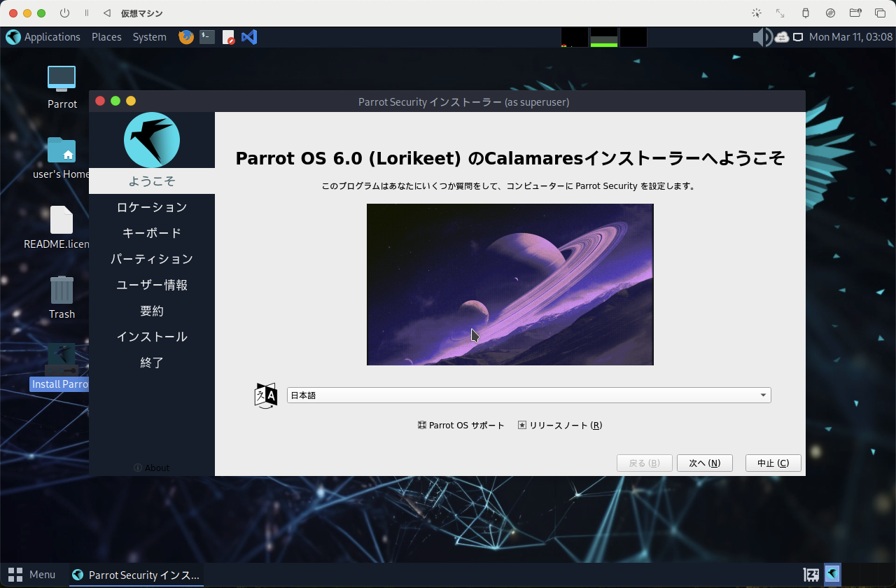Select the 要約 step in sidebar
The height and width of the screenshot is (588, 896).
152,311
